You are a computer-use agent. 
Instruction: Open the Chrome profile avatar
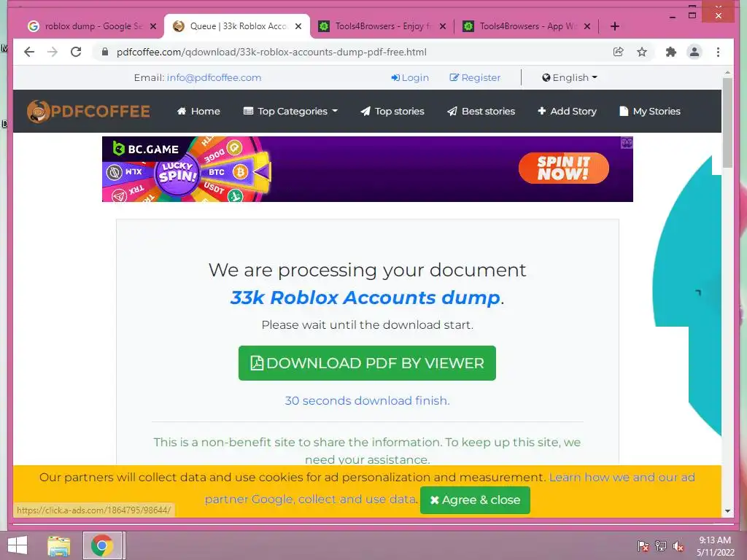pos(694,52)
